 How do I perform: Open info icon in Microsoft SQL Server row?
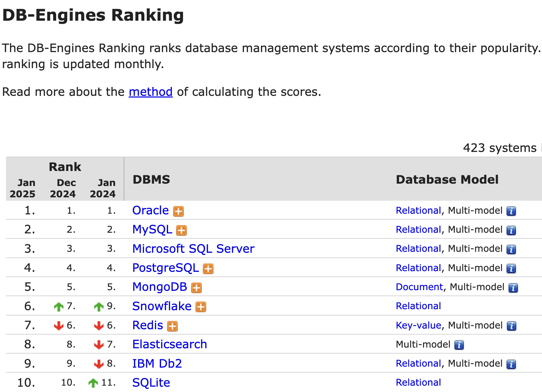coord(511,249)
